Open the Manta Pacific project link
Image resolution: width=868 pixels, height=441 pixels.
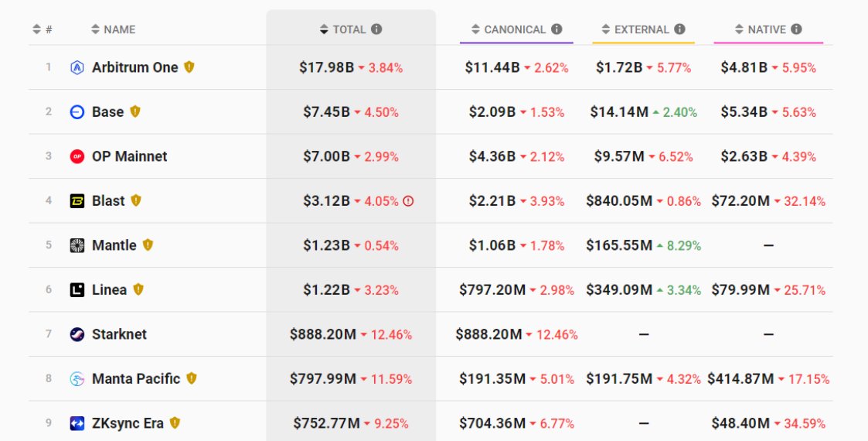(x=136, y=378)
